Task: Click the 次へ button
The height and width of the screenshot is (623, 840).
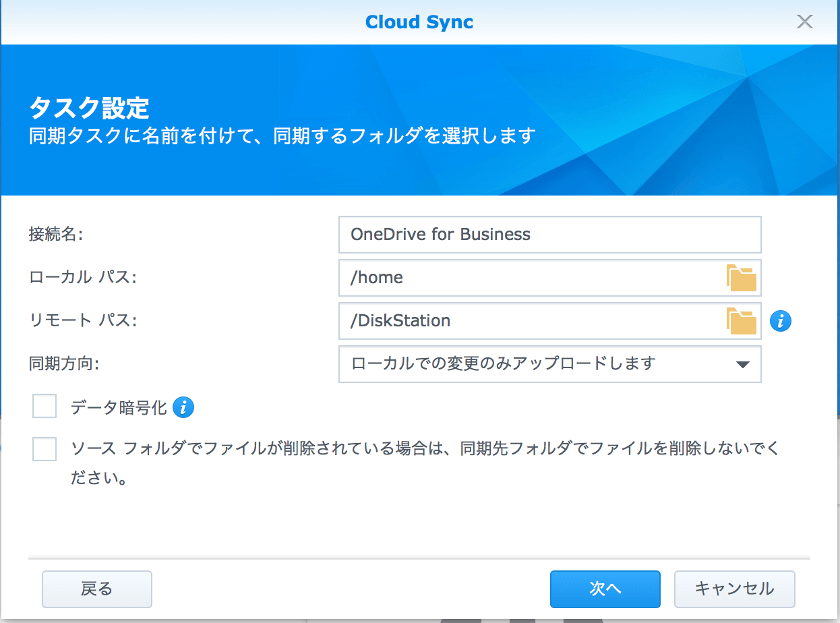Action: [x=605, y=589]
